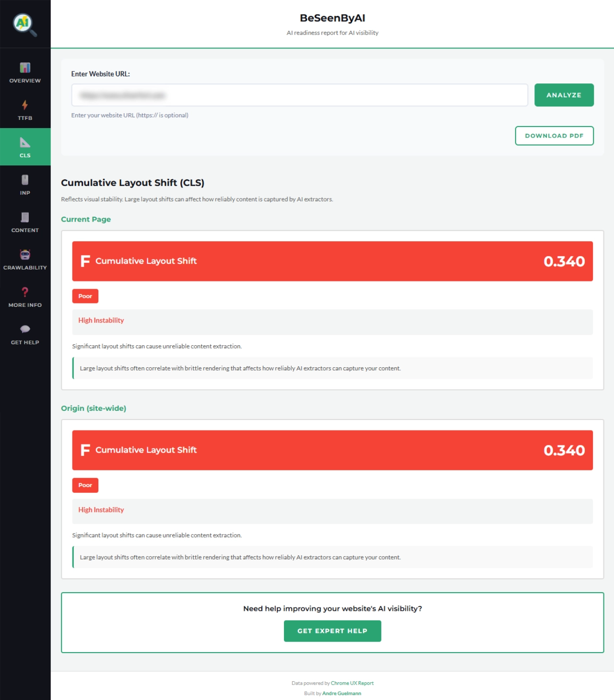Click the Origin site-wide CLS score banner

tap(332, 450)
